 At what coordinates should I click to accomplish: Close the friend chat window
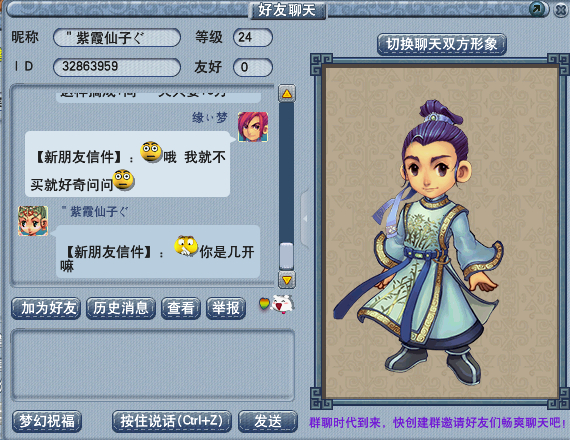561,10
